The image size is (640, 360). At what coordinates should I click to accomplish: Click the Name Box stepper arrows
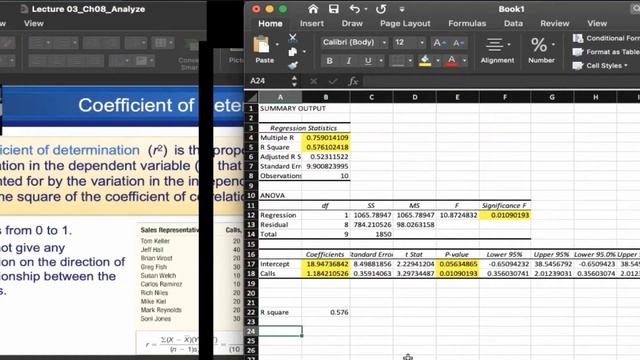tap(294, 81)
